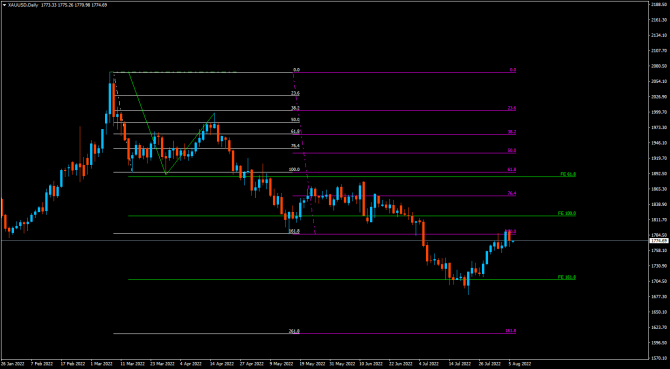Click the purple 50.0 Fibonacci level label
670x369 pixels.
click(511, 150)
